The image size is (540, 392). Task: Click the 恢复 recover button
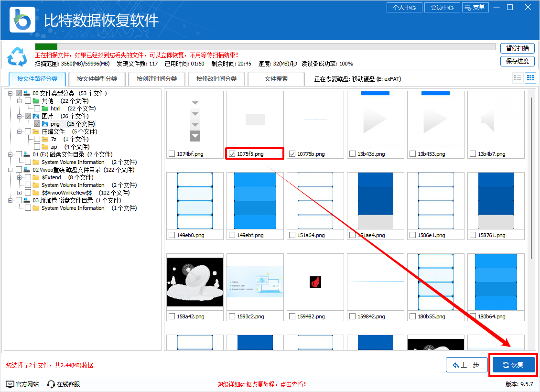pos(514,365)
